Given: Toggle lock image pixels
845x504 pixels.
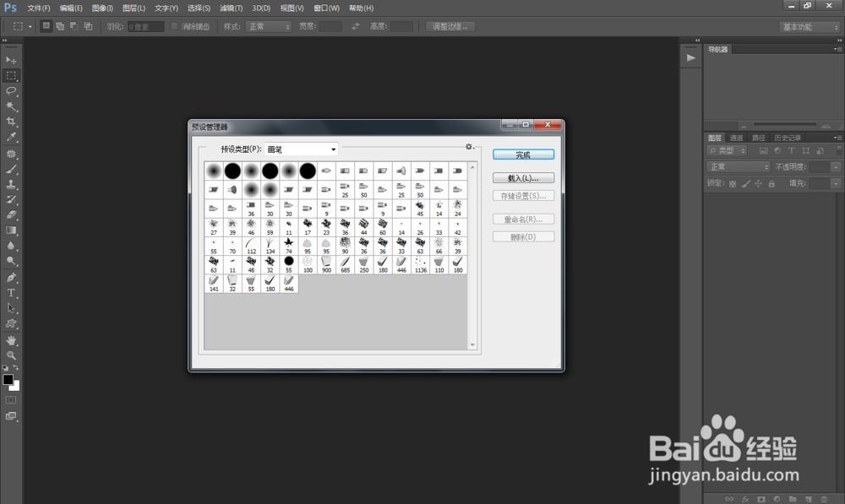Looking at the screenshot, I should click(x=745, y=183).
